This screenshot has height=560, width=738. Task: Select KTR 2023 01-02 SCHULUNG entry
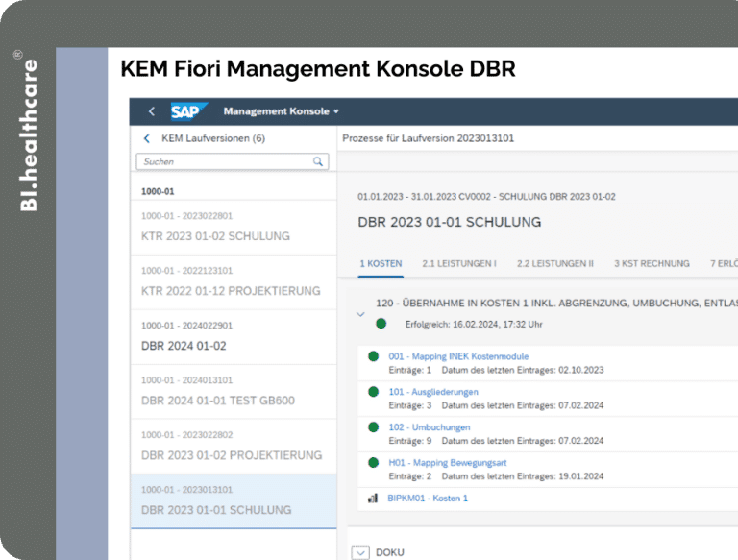[x=234, y=228]
